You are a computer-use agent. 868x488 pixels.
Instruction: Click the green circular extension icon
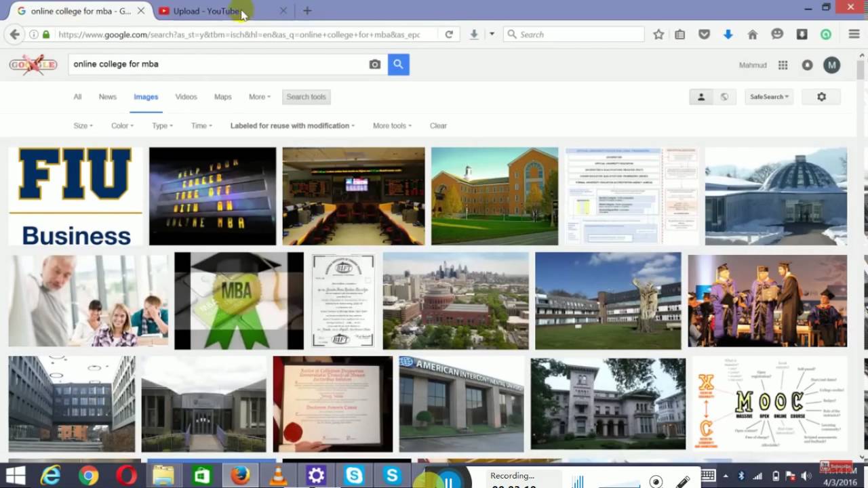pos(826,35)
